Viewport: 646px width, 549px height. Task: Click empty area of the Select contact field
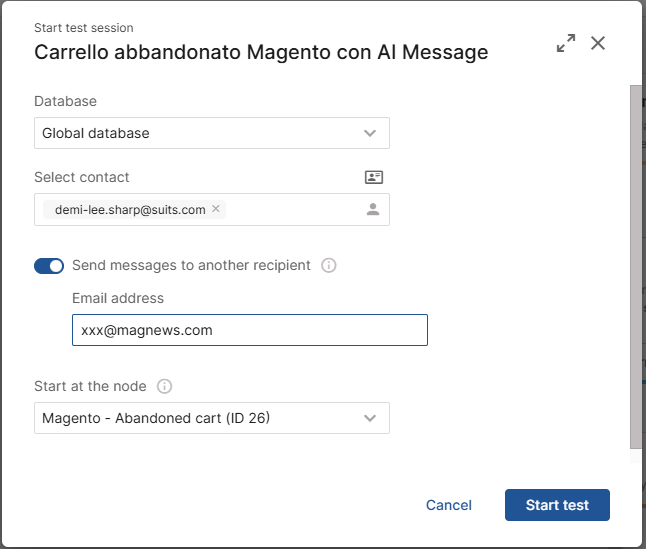293,209
